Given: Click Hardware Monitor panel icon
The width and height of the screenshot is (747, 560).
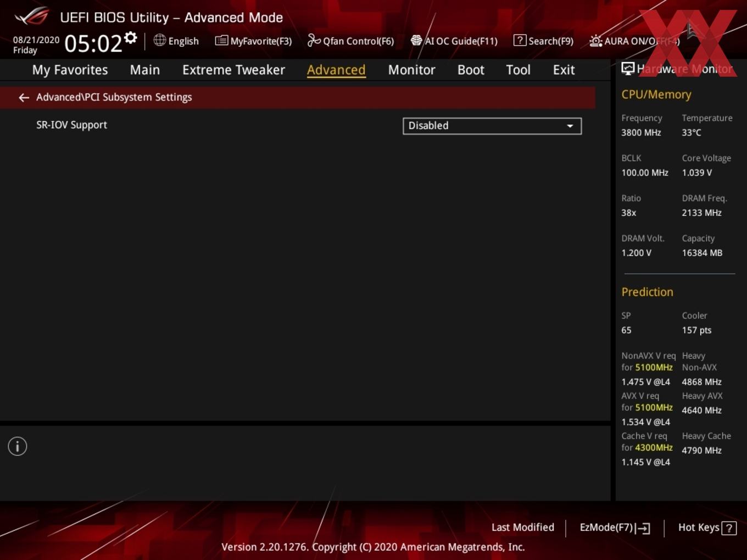Looking at the screenshot, I should (x=628, y=69).
